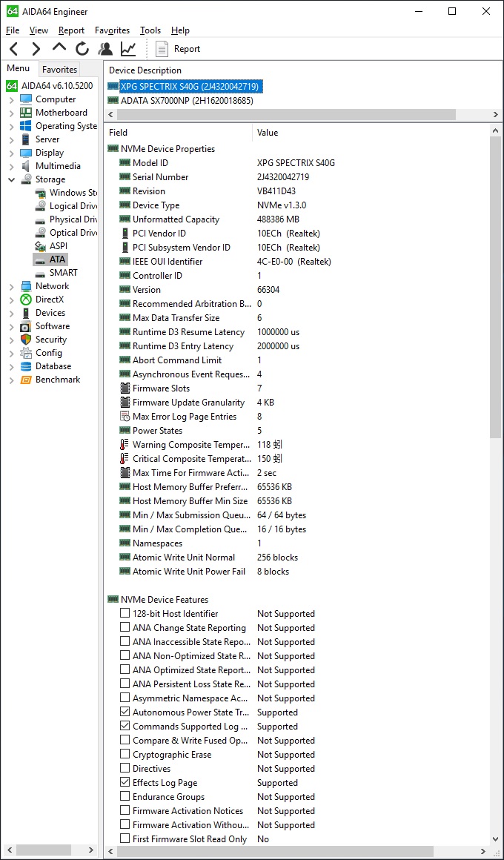Click the Up level arrow icon
The height and width of the screenshot is (860, 504).
click(59, 48)
